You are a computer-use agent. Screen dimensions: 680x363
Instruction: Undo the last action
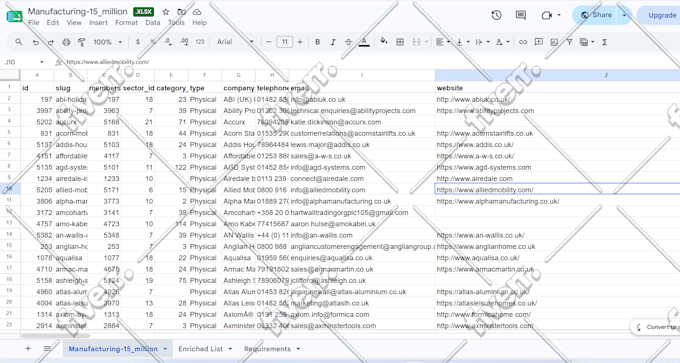pos(36,42)
